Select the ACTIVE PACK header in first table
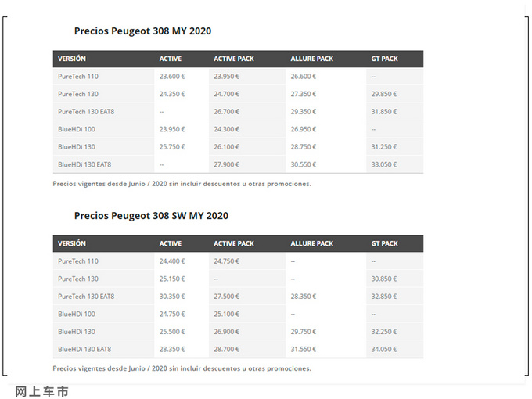Screen dimensions: 532x399 point(234,59)
